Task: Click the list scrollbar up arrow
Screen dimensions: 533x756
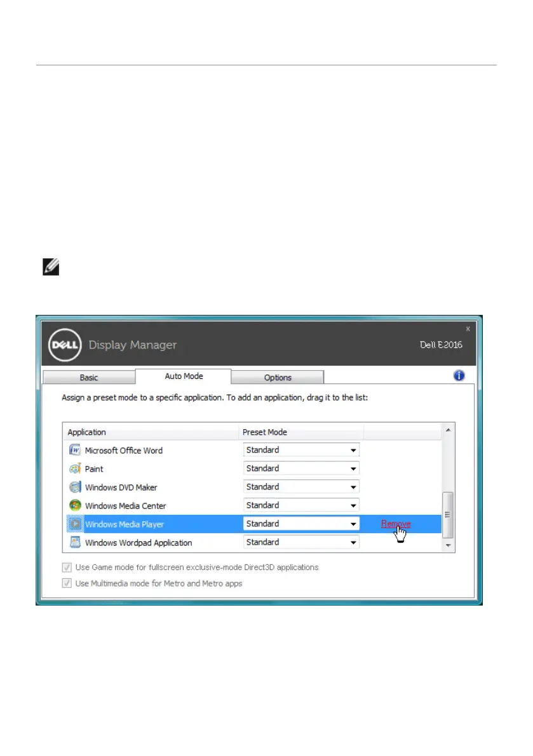Action: tap(448, 430)
